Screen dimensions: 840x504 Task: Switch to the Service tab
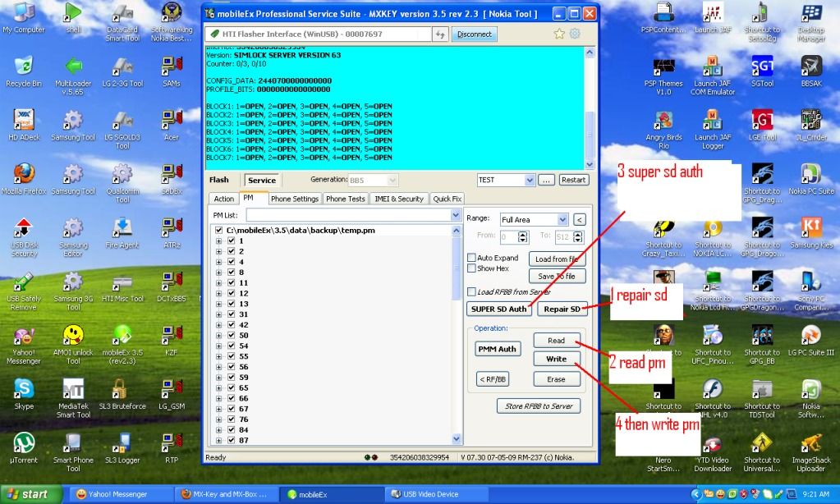point(262,181)
